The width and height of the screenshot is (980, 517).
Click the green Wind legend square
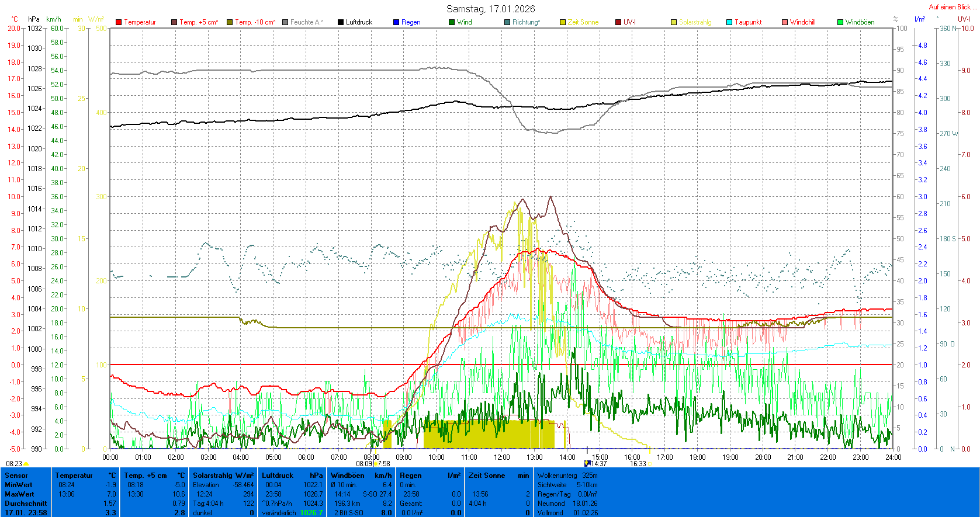[x=452, y=22]
